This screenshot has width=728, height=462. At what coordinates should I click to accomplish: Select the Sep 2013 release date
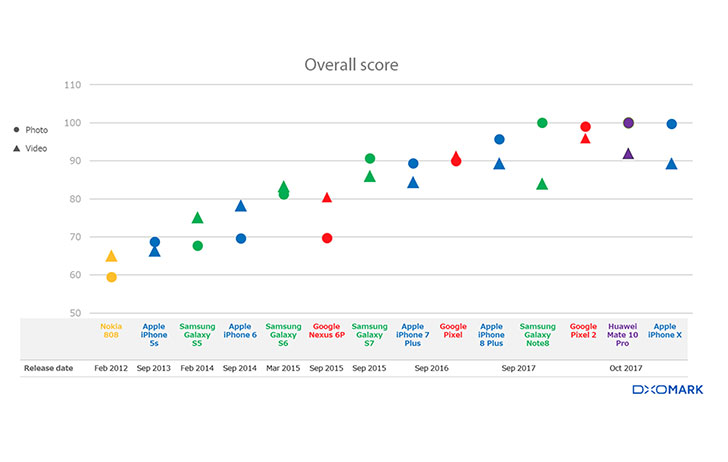pyautogui.click(x=154, y=368)
